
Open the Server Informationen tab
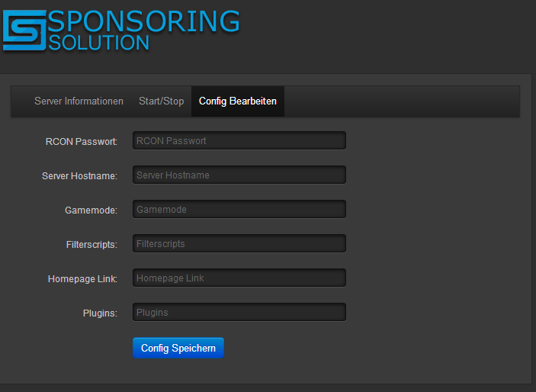click(79, 101)
